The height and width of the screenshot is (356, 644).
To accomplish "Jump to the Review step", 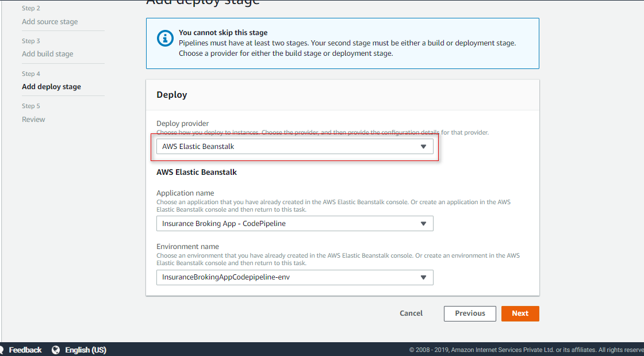I will click(33, 120).
